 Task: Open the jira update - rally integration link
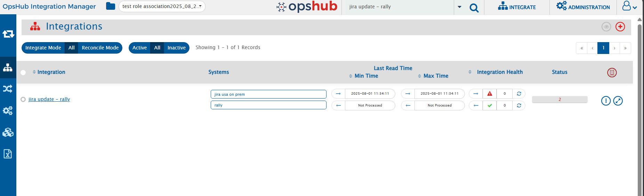pos(49,99)
